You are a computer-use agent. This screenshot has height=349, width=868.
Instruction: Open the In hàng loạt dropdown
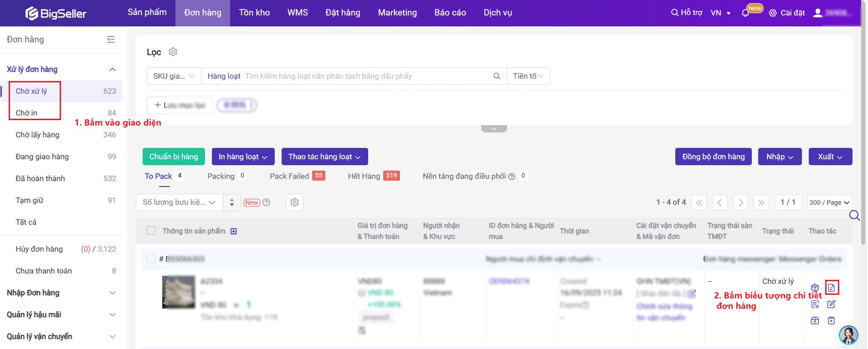coord(243,157)
